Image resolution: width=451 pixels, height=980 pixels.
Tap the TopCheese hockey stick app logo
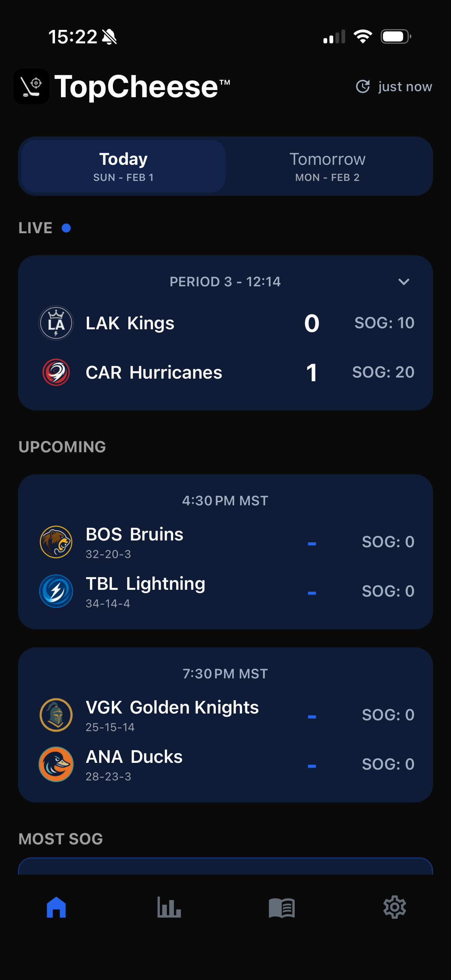[x=31, y=86]
